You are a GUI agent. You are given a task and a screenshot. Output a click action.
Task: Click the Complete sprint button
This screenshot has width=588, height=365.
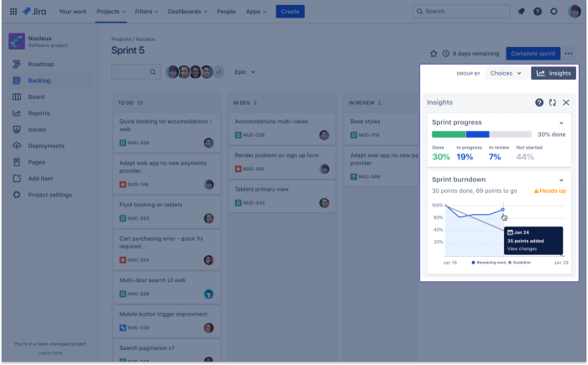click(x=533, y=54)
